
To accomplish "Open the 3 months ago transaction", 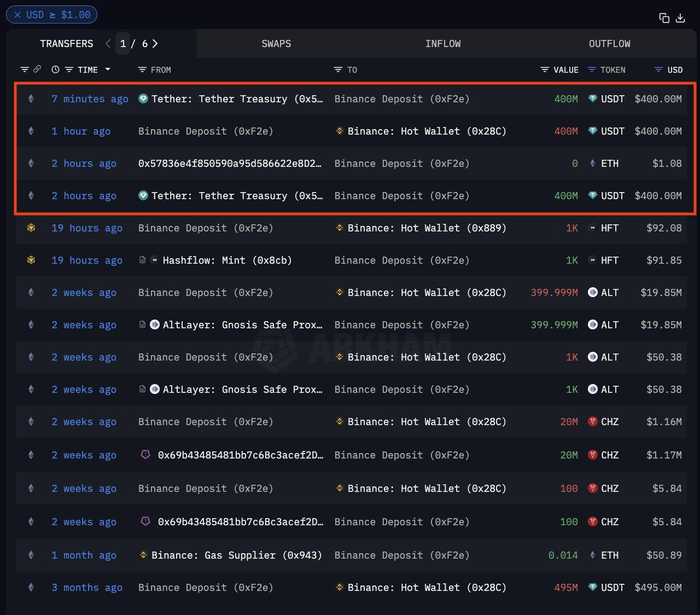I will [x=87, y=588].
